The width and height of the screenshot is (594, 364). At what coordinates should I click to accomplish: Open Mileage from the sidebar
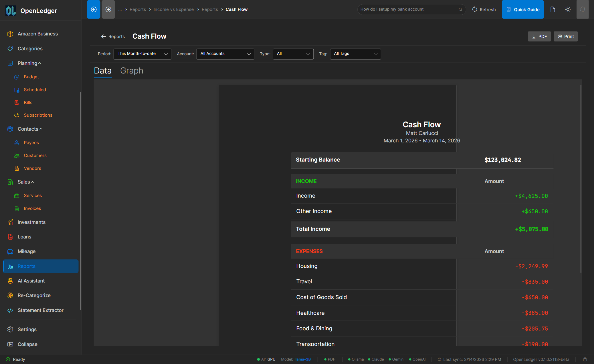26,251
